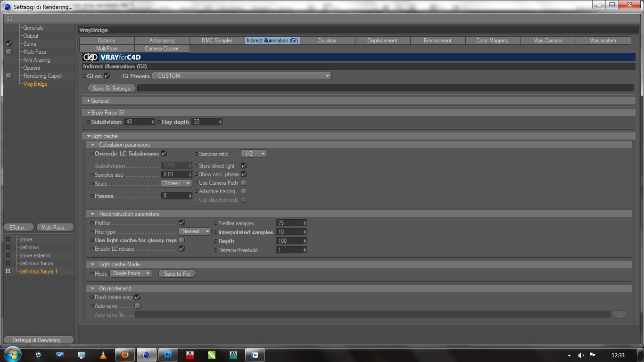Screen dimensions: 644x362
Task: Switch to the Antialiasing tab
Action: point(162,41)
